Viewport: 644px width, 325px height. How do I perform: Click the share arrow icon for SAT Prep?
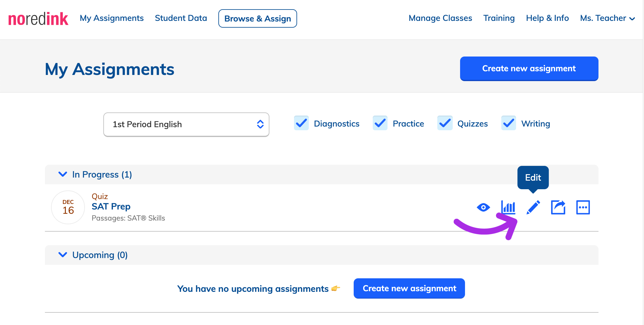pyautogui.click(x=558, y=207)
